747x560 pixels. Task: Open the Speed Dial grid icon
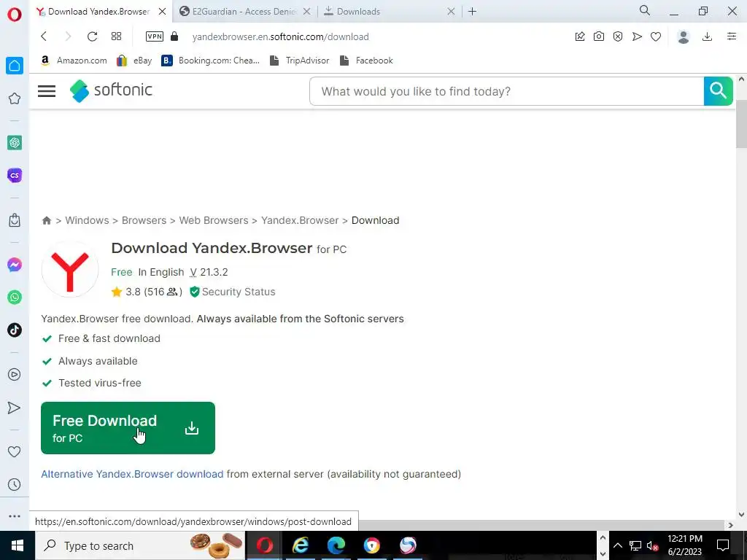(x=116, y=36)
